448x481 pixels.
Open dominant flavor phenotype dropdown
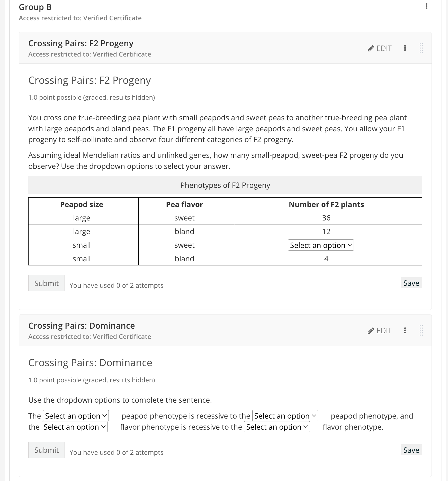tap(277, 427)
